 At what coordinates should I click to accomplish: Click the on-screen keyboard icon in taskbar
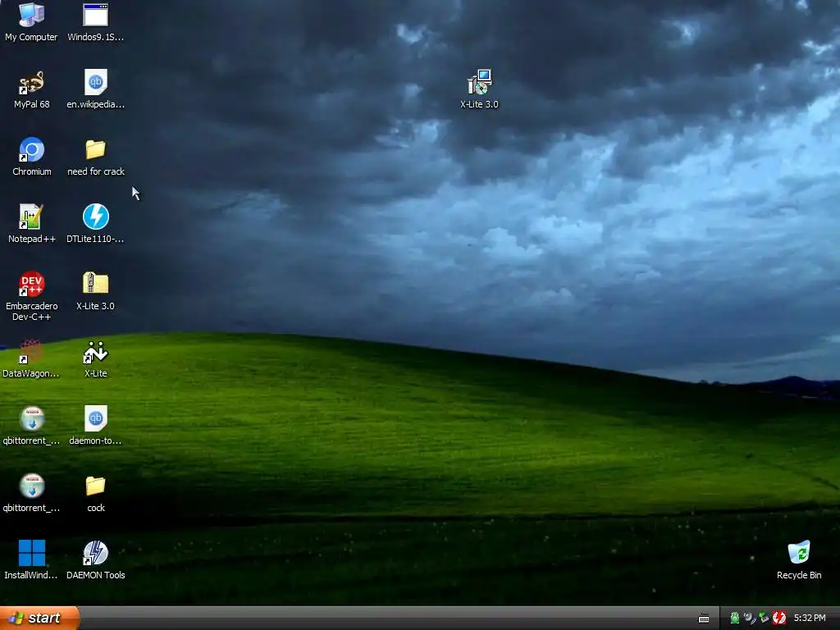click(x=704, y=619)
